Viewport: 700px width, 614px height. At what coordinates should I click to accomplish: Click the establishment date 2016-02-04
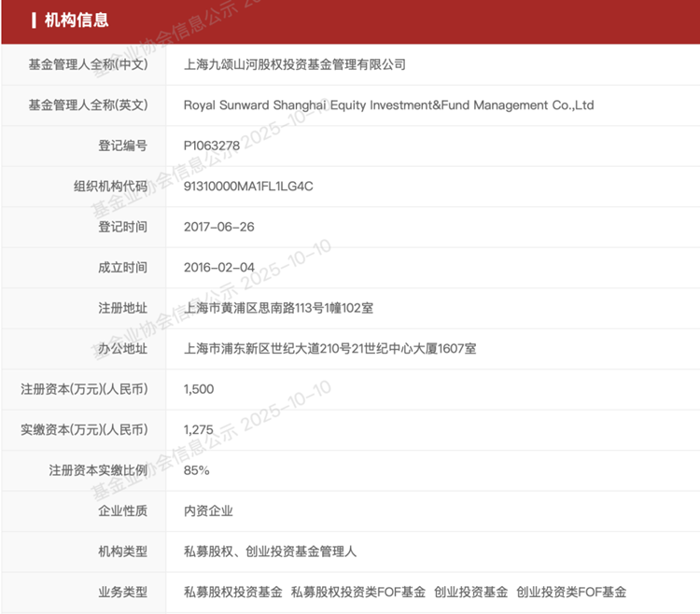tap(219, 267)
